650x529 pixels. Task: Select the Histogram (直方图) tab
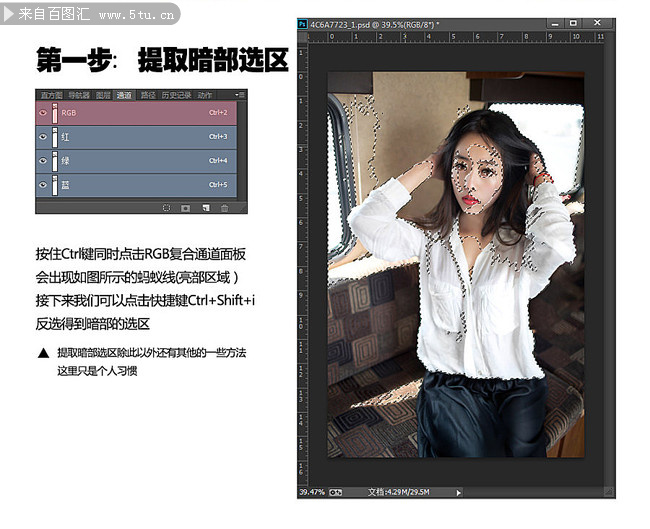point(50,95)
